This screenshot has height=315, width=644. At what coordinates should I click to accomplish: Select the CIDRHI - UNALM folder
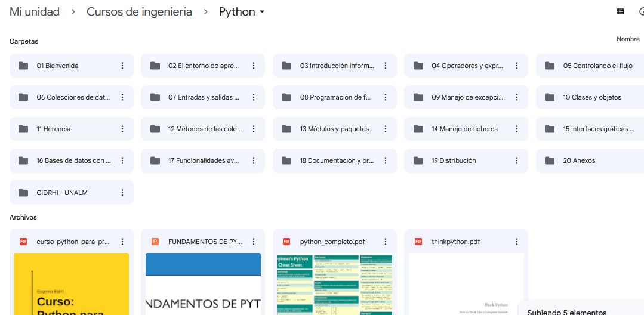coord(72,193)
